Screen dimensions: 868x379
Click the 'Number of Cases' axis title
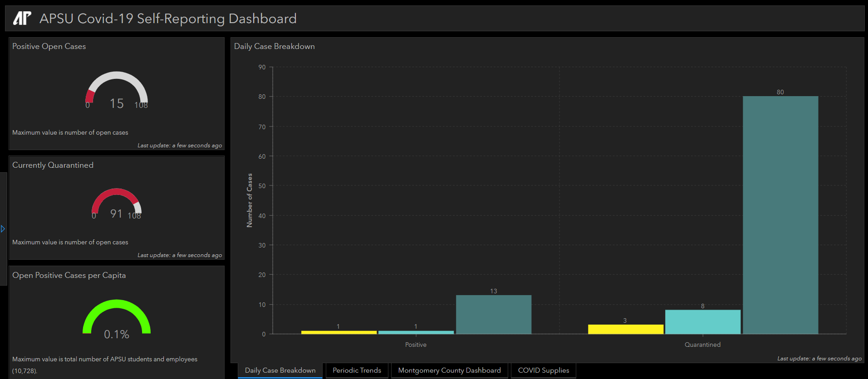click(249, 200)
